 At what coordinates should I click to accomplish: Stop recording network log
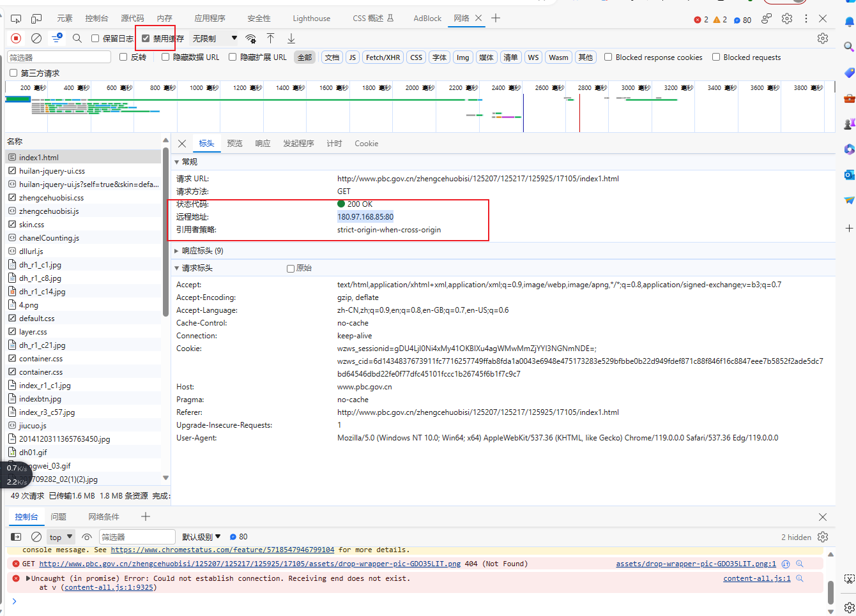[x=17, y=38]
